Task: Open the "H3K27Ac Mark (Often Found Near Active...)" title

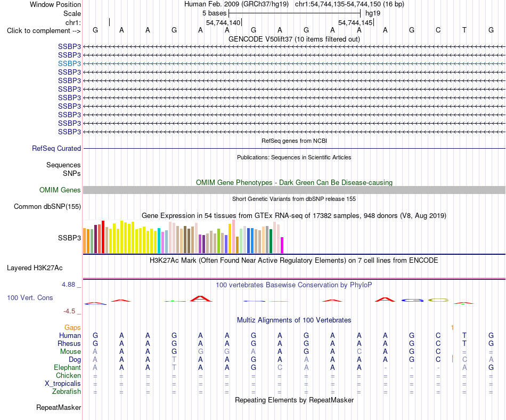Action: point(294,261)
